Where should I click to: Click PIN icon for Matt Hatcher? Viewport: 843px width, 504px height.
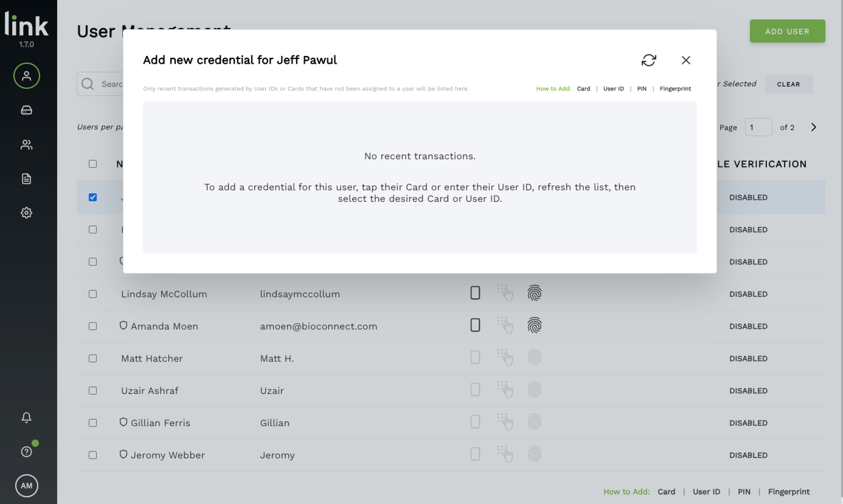[505, 357]
